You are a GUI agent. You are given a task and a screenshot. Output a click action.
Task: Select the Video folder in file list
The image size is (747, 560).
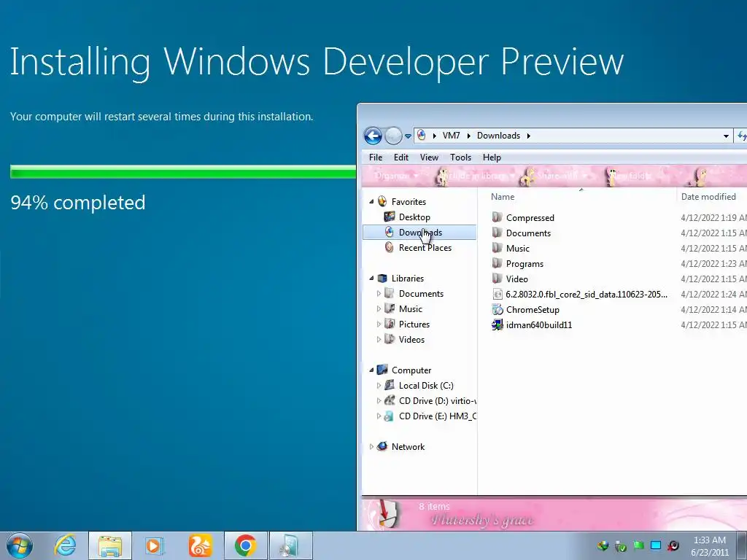click(516, 279)
